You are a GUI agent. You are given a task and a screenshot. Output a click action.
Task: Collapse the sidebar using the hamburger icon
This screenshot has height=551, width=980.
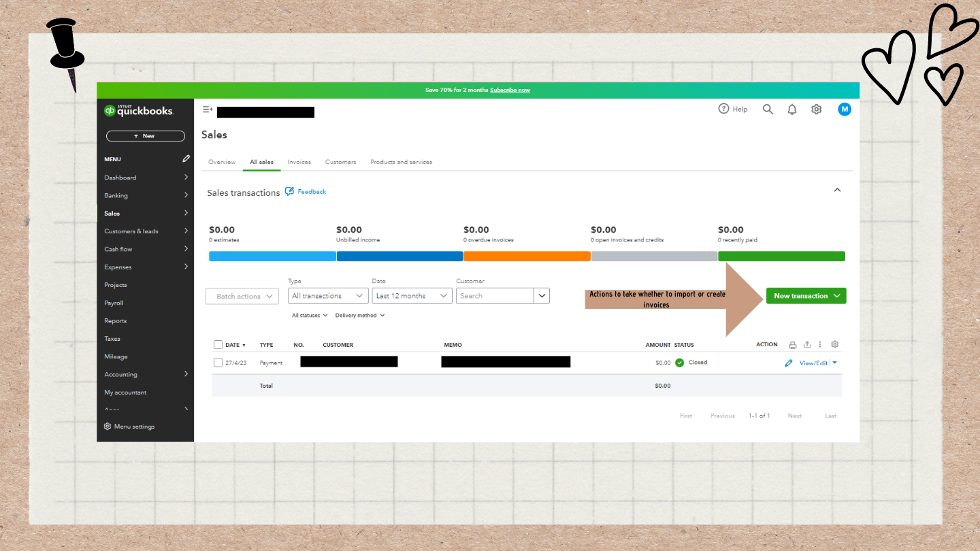(x=208, y=110)
